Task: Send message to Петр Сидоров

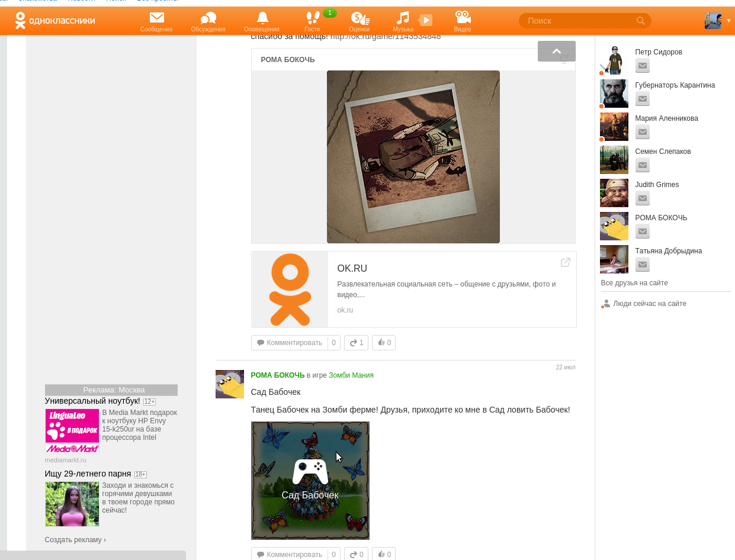Action: coord(643,66)
